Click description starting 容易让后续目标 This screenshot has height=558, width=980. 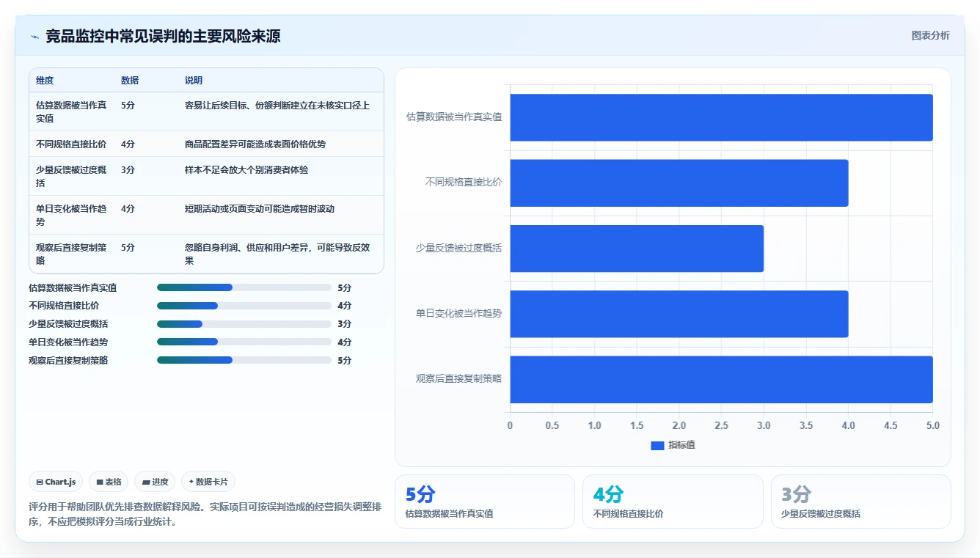pos(277,105)
